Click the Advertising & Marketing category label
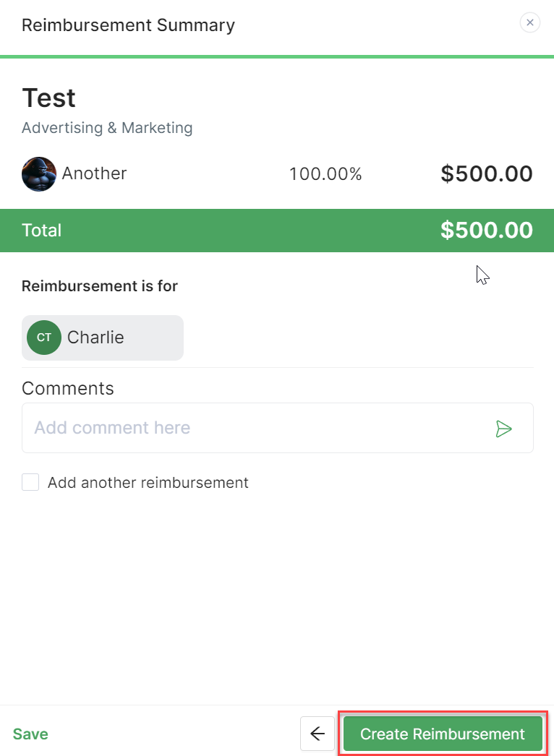This screenshot has width=554, height=756. [x=107, y=128]
